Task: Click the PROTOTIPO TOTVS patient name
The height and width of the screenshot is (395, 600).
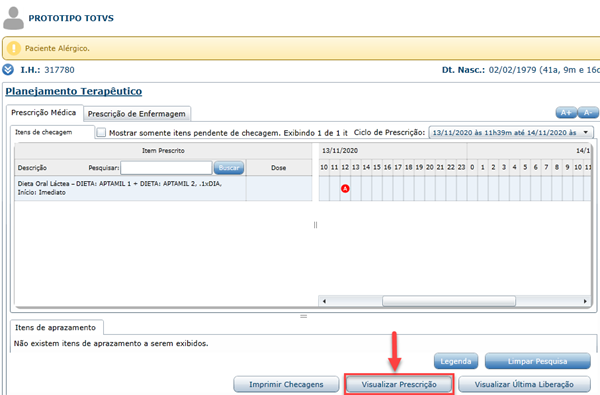Action: (x=71, y=18)
